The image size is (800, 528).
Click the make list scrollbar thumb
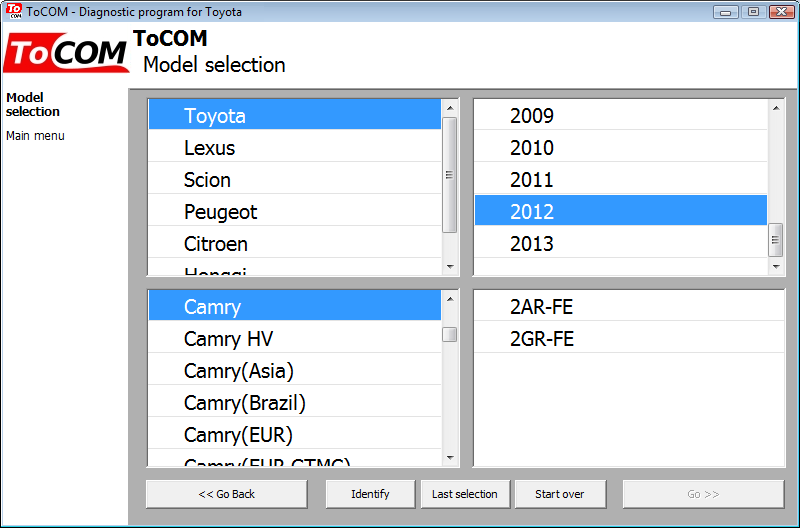(449, 175)
